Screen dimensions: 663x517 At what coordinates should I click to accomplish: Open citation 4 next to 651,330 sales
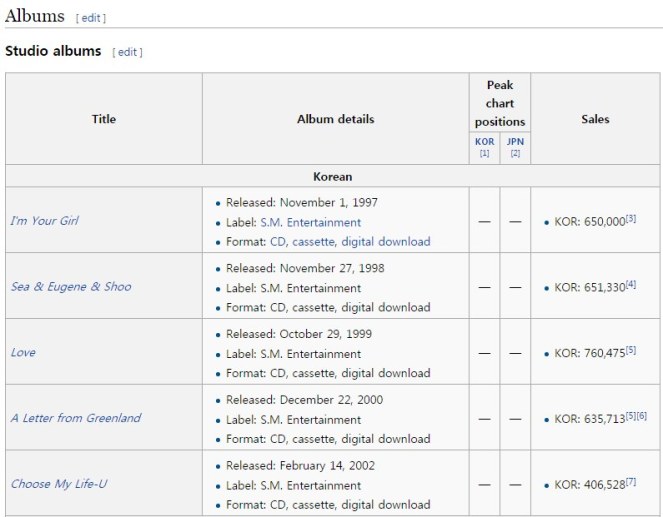631,284
